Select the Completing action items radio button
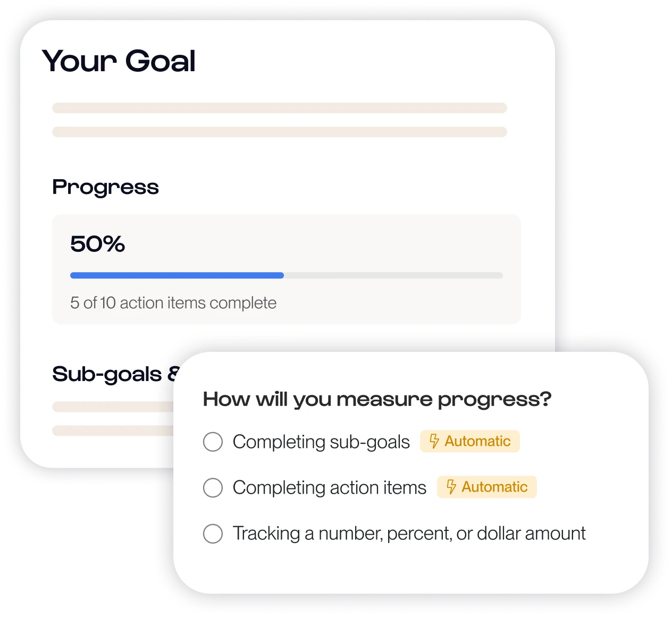 click(213, 487)
